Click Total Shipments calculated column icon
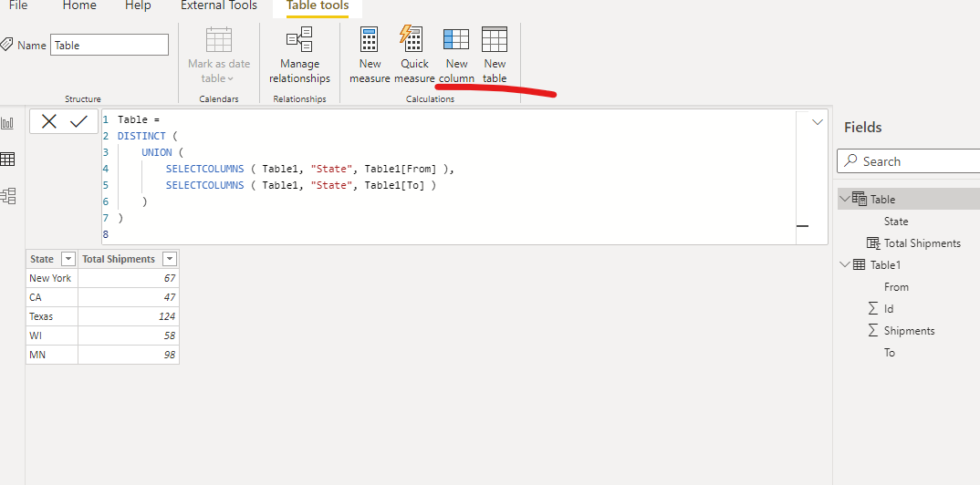This screenshot has height=485, width=980. [x=873, y=242]
